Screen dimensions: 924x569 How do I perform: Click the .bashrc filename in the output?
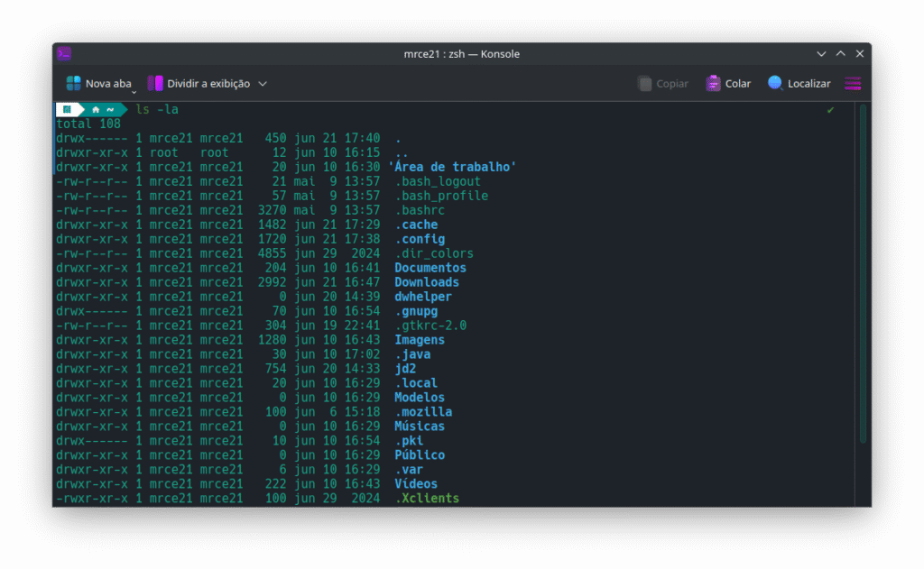point(420,209)
